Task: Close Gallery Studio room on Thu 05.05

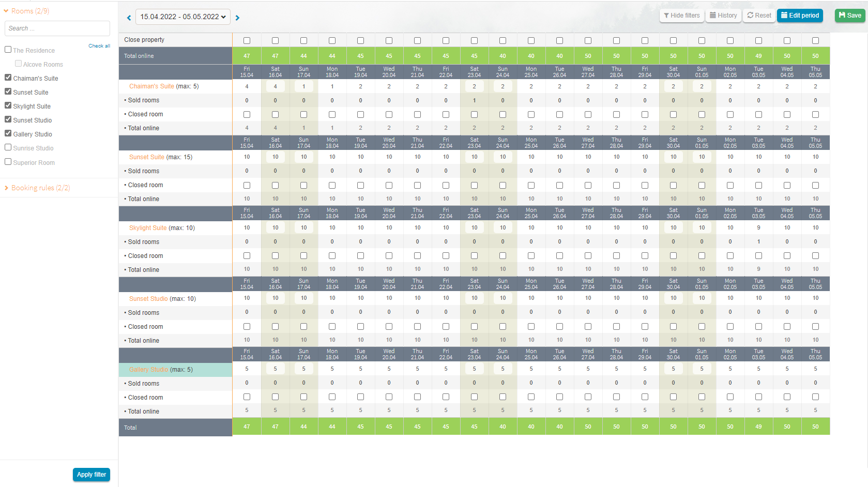Action: (815, 397)
